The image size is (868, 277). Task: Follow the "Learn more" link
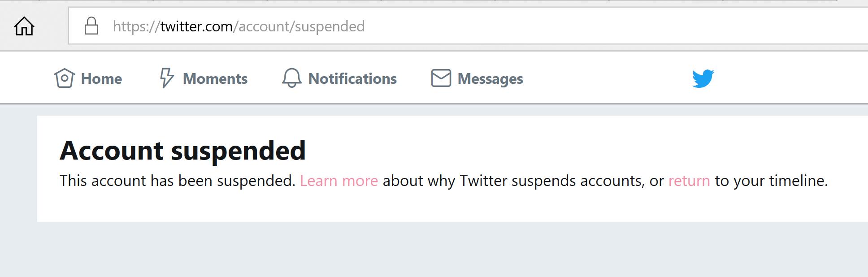click(x=339, y=181)
